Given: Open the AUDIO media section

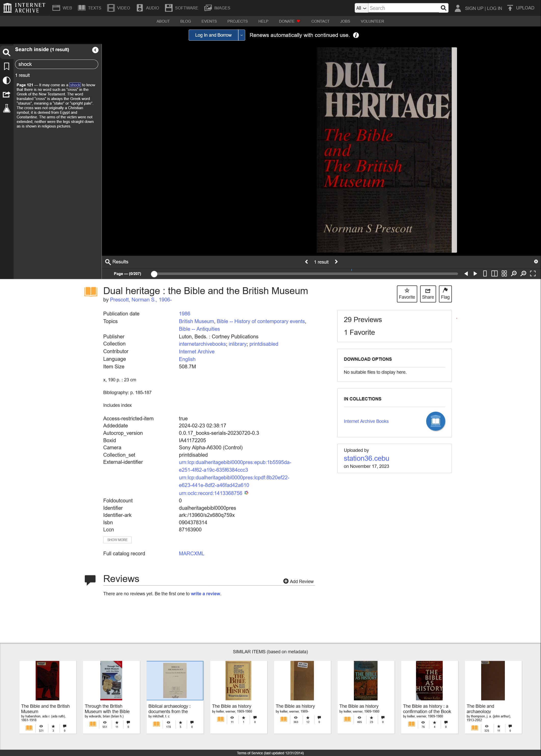Looking at the screenshot, I should pos(148,8).
